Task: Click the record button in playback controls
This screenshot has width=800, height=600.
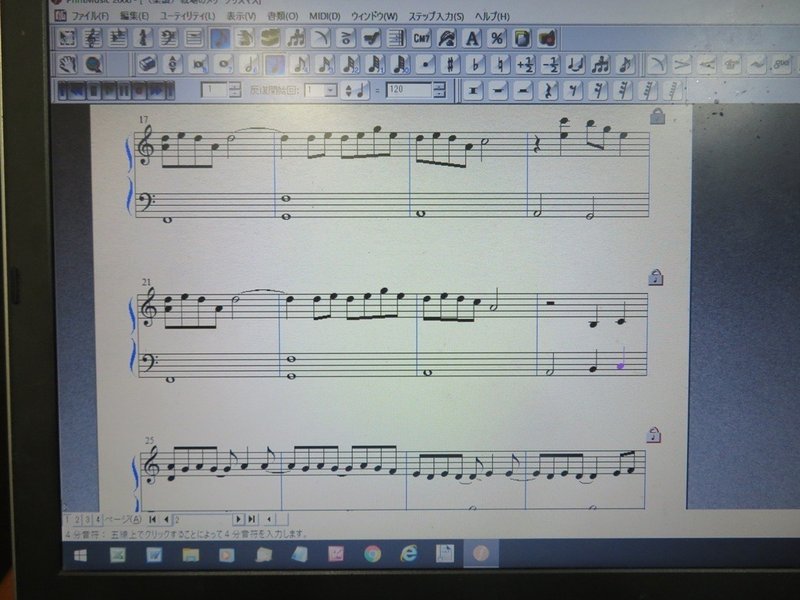Action: (x=139, y=91)
